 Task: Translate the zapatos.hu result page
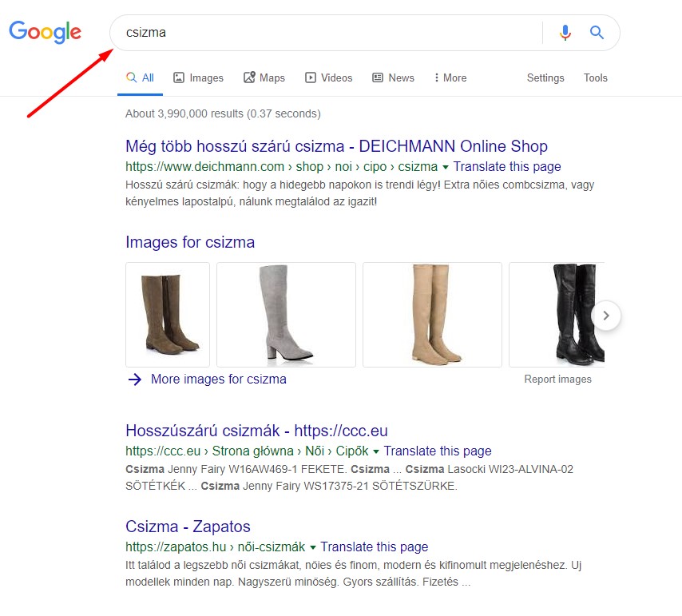click(x=374, y=546)
